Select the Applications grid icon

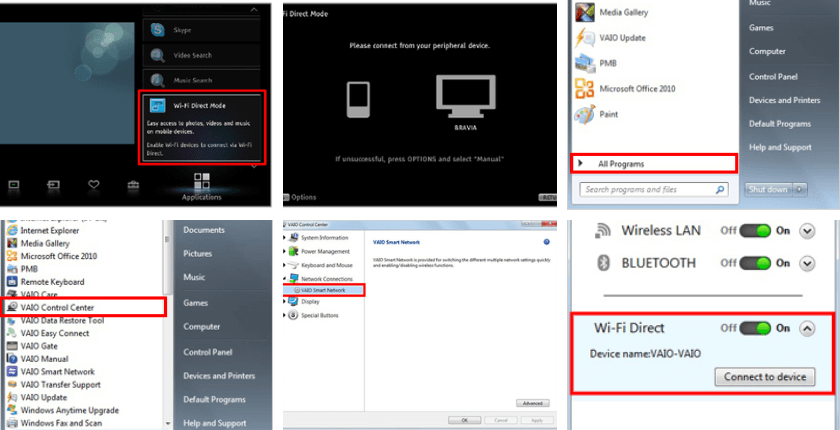coord(202,181)
